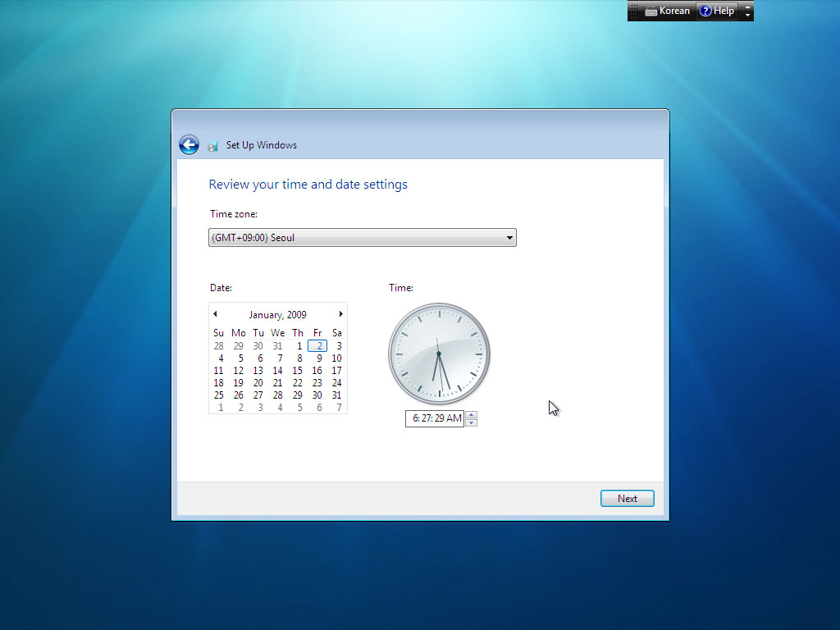Click the language bar drag handle
The width and height of the screenshot is (840, 630).
pyautogui.click(x=634, y=11)
